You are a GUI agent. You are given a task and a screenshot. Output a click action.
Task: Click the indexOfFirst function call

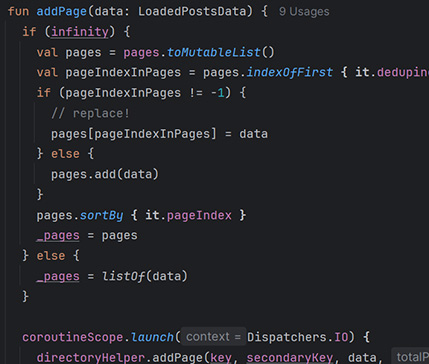coord(289,73)
